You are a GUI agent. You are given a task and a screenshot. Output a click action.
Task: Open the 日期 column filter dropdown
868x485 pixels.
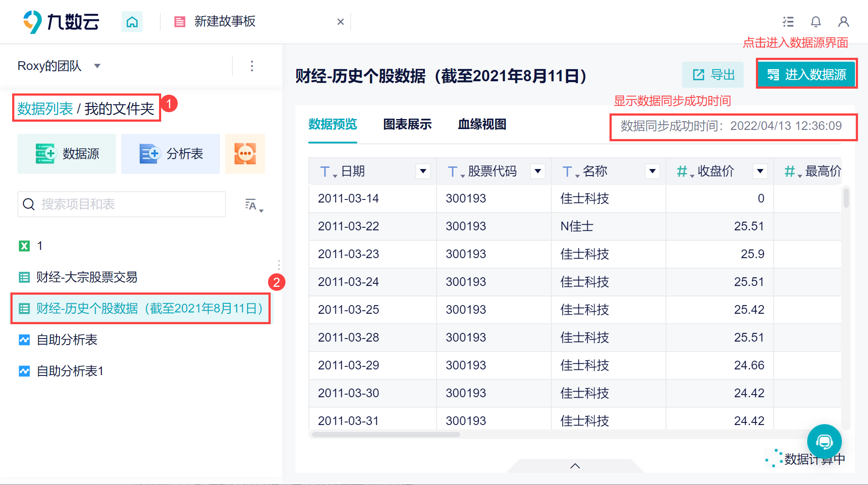(x=423, y=171)
